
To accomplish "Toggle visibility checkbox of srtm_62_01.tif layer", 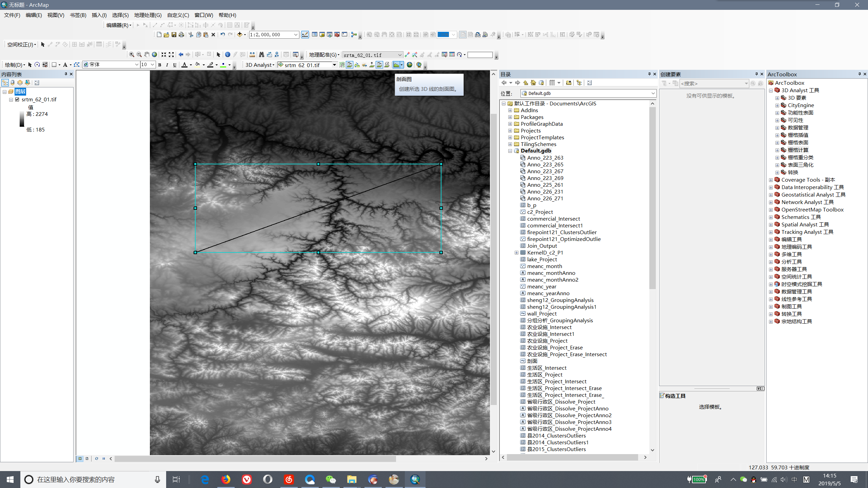I will tap(17, 99).
